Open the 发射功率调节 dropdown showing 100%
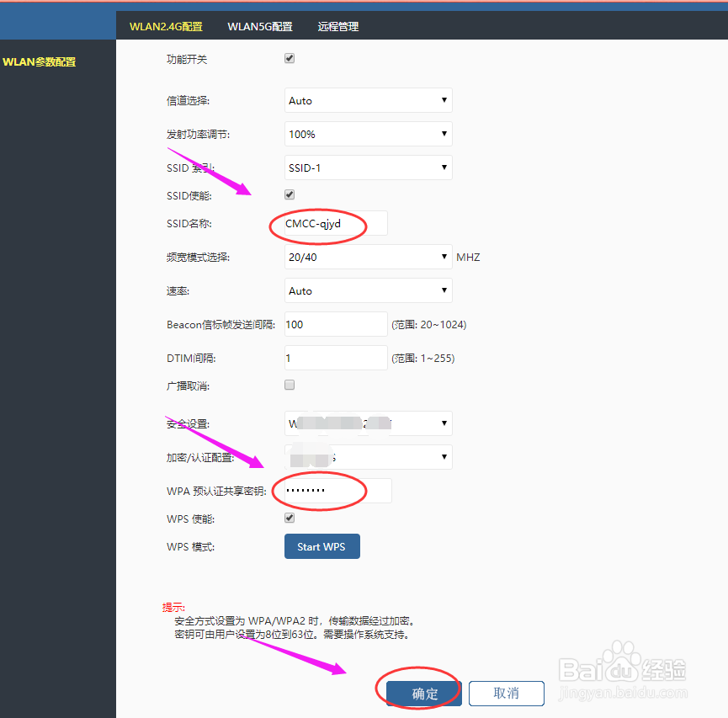The width and height of the screenshot is (728, 718). (x=368, y=133)
